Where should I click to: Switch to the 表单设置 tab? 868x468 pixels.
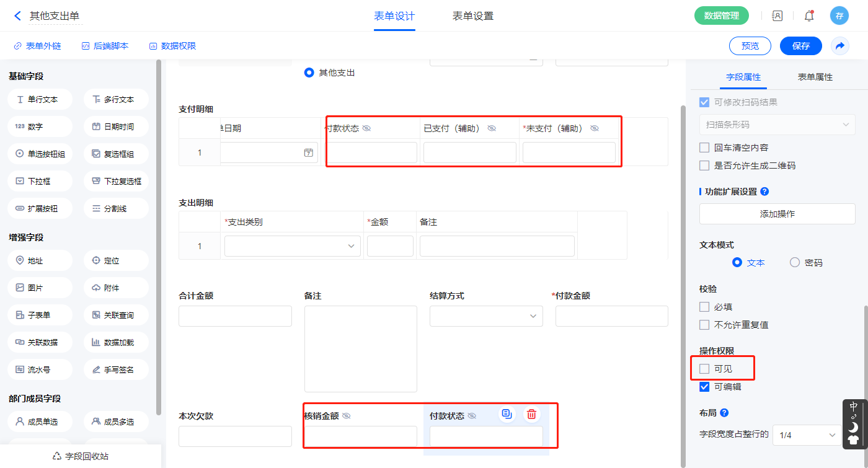pyautogui.click(x=473, y=16)
